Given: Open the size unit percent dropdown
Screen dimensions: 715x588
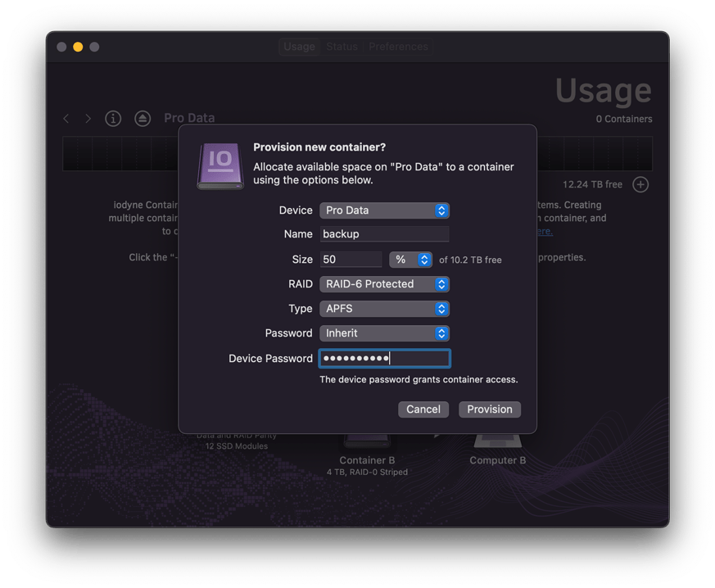Looking at the screenshot, I should click(410, 260).
